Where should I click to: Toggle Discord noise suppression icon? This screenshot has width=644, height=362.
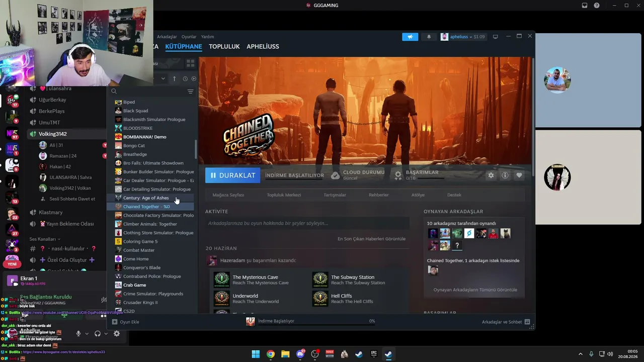tap(103, 300)
